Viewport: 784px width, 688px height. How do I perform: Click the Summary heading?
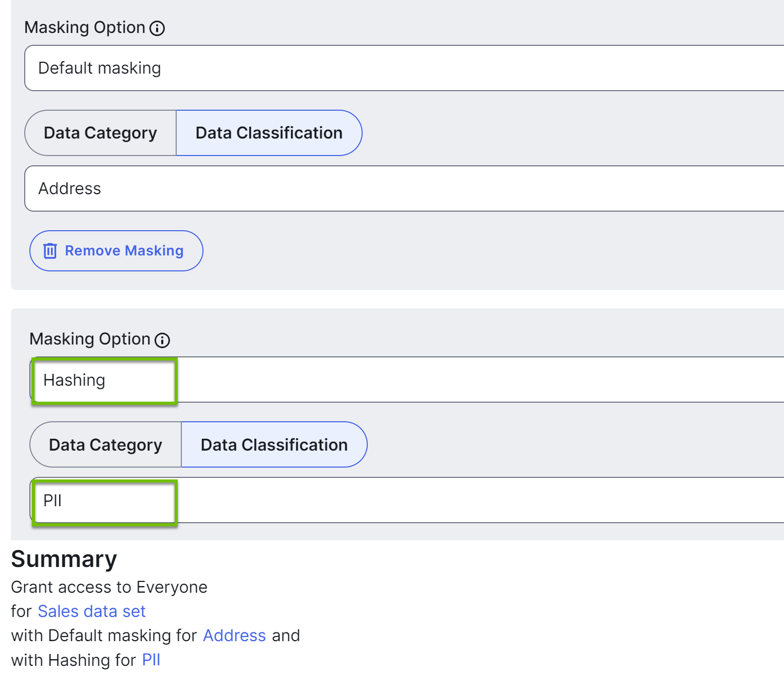(x=64, y=559)
